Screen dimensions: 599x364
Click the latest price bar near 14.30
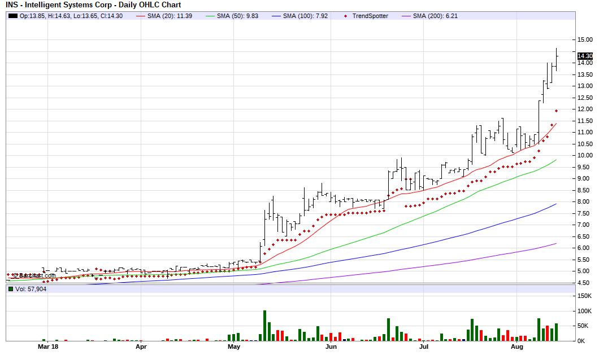[557, 59]
